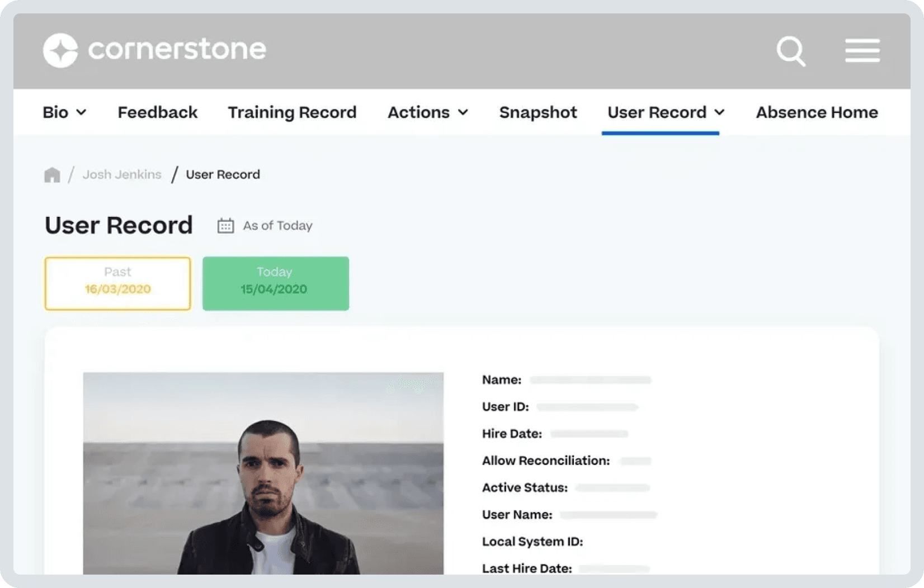Click the Cornerstone circular logo icon
Screen dimensions: 924x588
coord(60,50)
